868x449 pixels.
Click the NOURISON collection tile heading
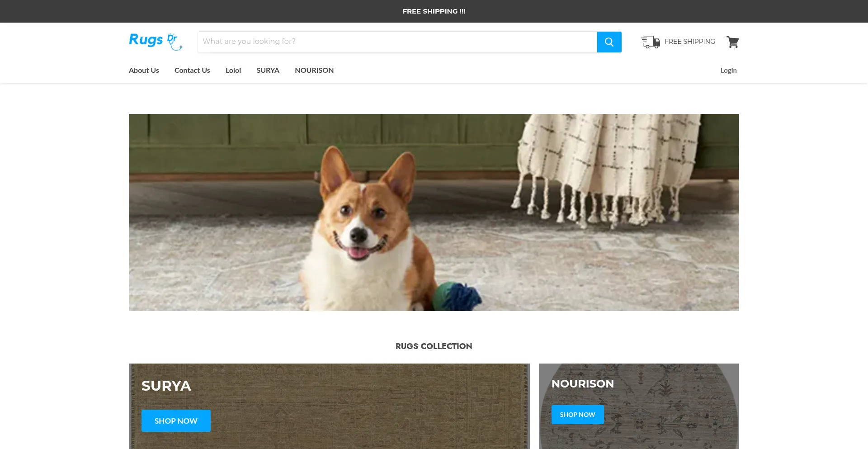point(582,384)
